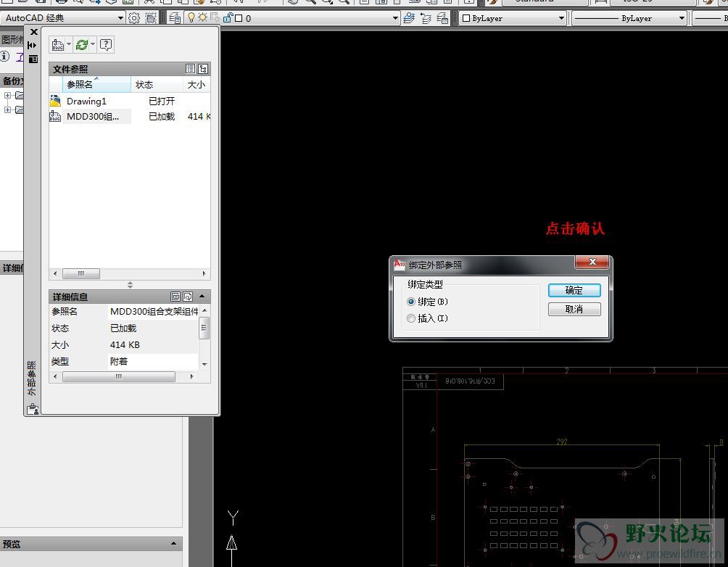The image size is (728, 567).
Task: Click the panel splitter handle below the file list
Action: coord(130,285)
